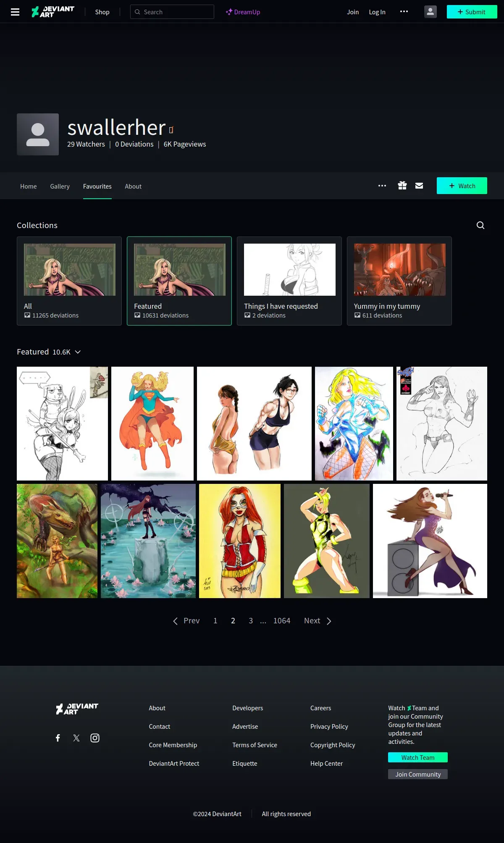
Task: Click the Submit button
Action: pos(472,12)
